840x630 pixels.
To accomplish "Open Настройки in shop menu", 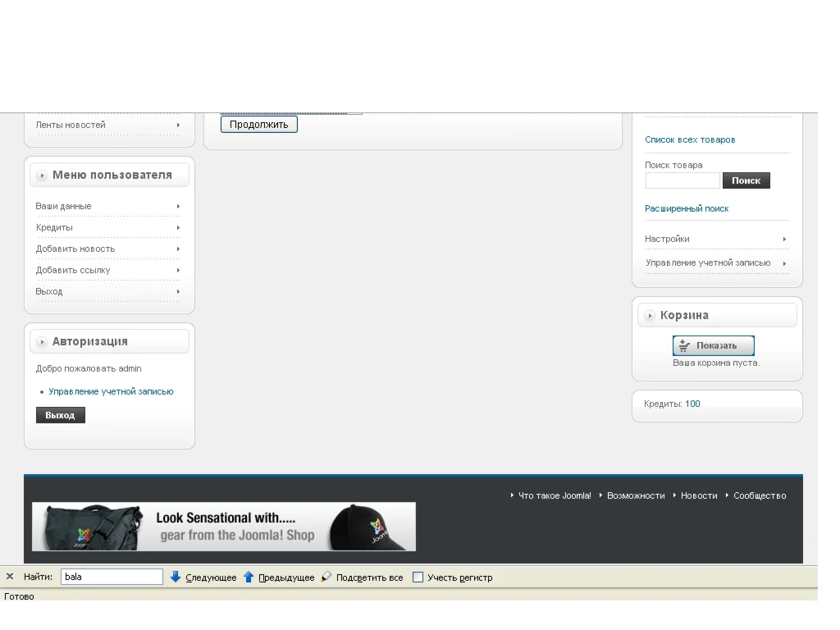I will coord(667,239).
